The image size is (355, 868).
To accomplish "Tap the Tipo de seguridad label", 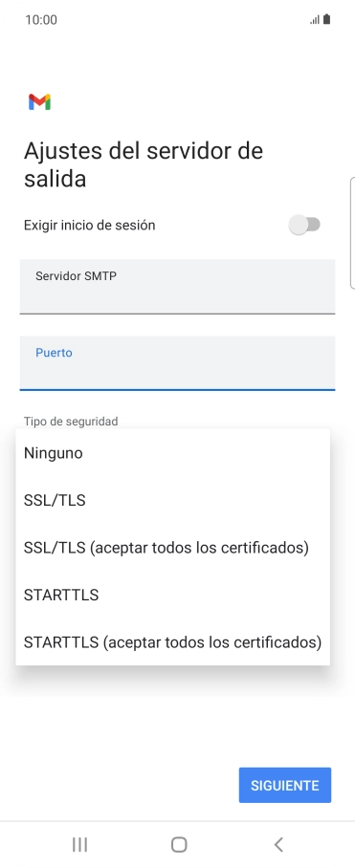I will click(x=71, y=422).
